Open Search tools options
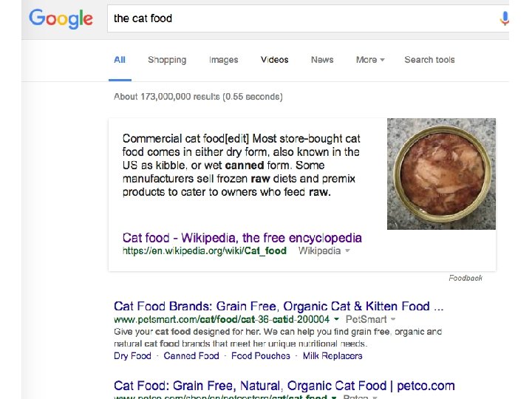 click(x=429, y=60)
